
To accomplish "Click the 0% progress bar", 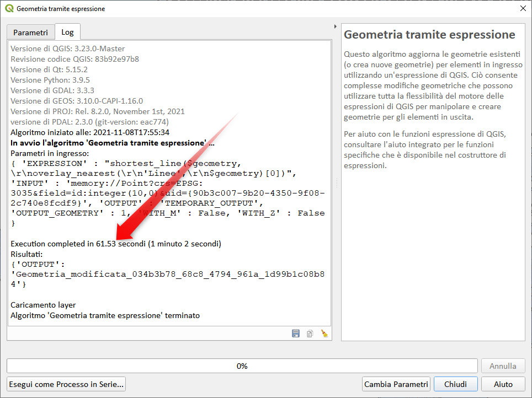I will pos(242,366).
